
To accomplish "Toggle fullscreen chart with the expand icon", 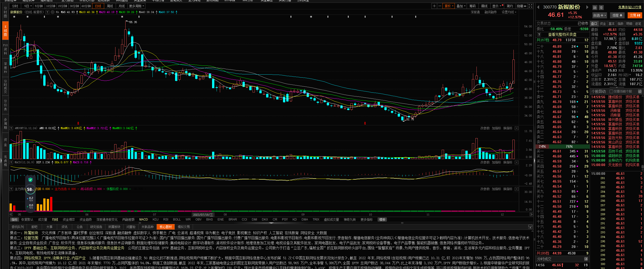I will 530,6.
